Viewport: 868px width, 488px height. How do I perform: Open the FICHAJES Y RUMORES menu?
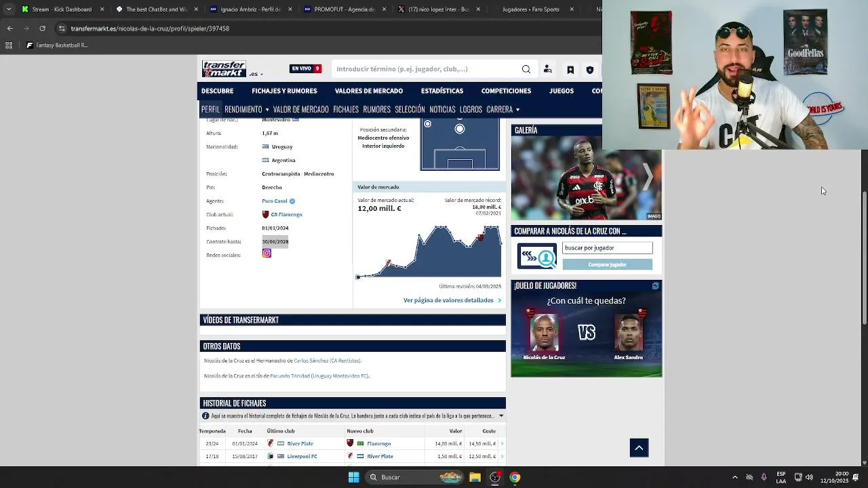tap(284, 91)
